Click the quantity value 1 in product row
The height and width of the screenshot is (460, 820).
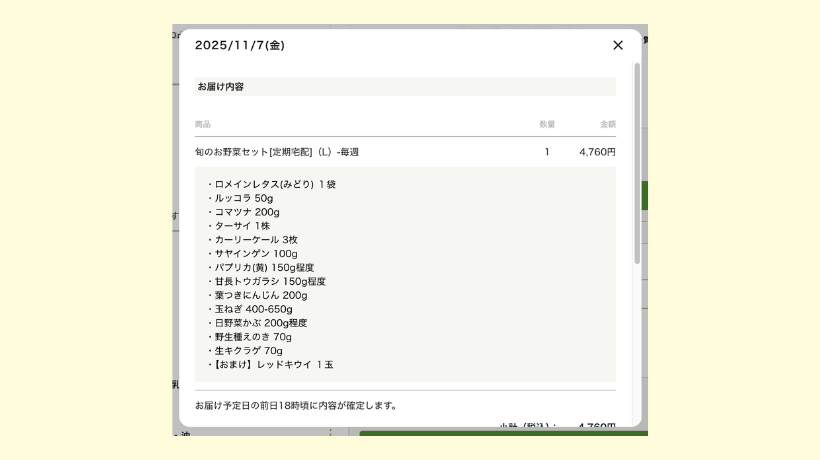click(547, 152)
